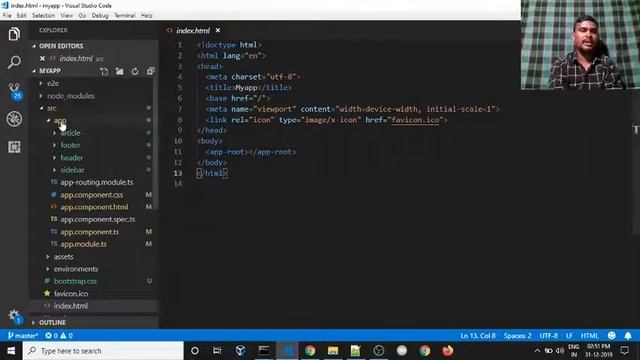Close index.html in Open Editors list

click(x=42, y=58)
